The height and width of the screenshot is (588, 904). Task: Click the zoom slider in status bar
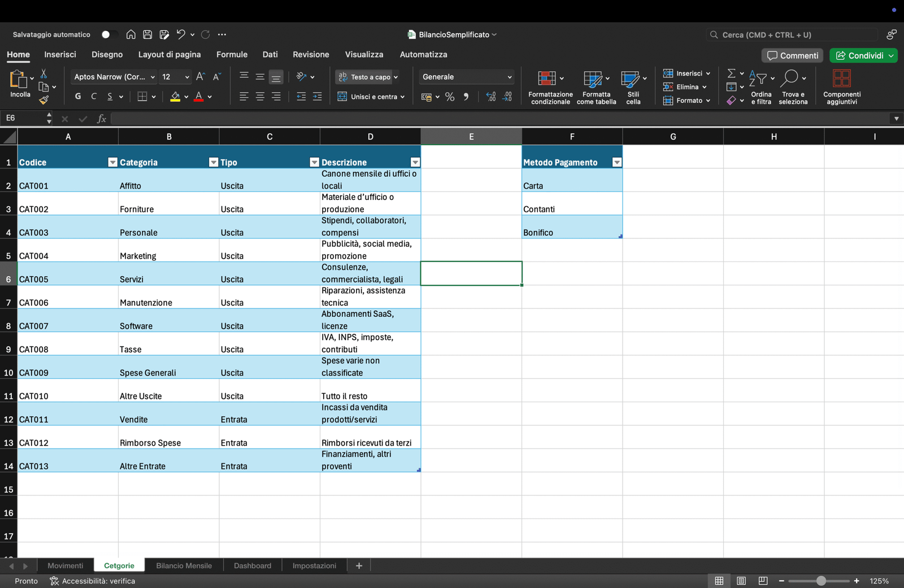(821, 581)
